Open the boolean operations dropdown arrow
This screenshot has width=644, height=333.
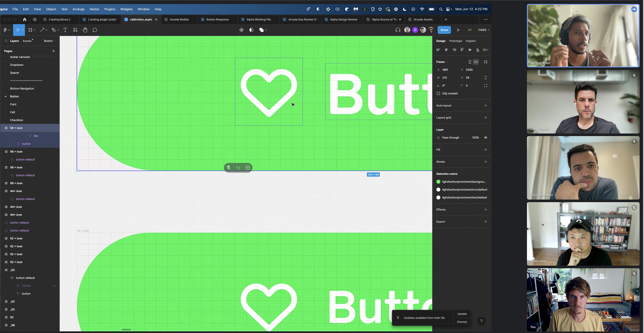(x=266, y=30)
